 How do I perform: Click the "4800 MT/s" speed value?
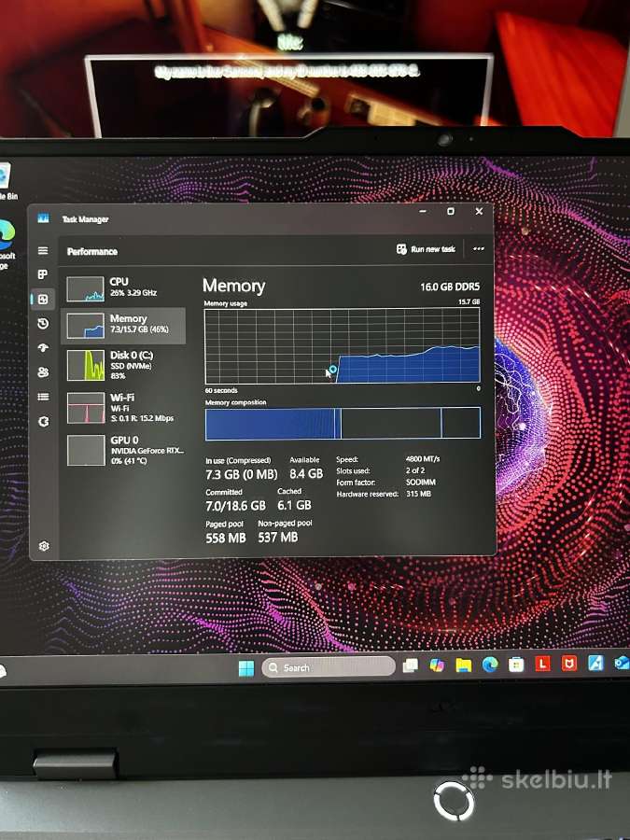coord(423,459)
